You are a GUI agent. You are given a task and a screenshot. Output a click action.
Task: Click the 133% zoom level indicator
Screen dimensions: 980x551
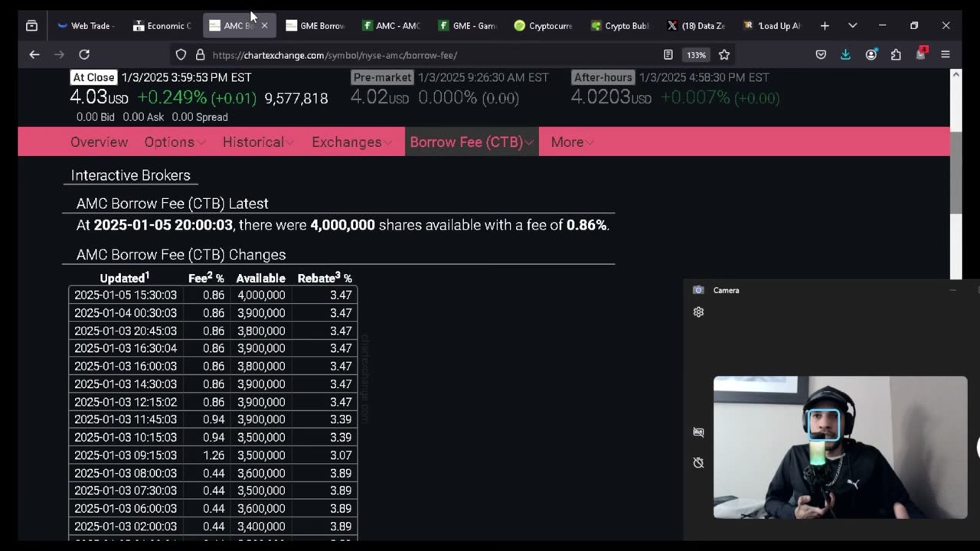[695, 55]
